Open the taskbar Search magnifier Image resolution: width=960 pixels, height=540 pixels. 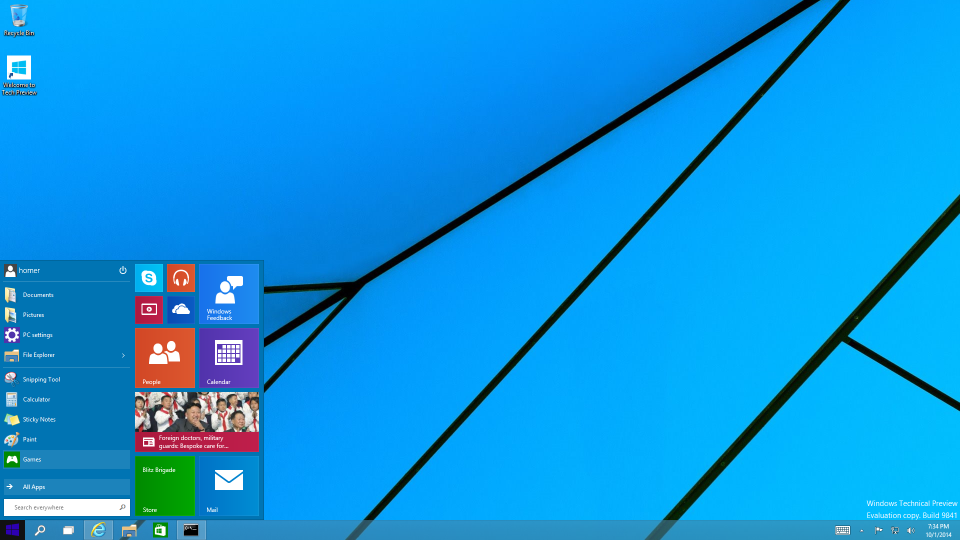pos(40,530)
